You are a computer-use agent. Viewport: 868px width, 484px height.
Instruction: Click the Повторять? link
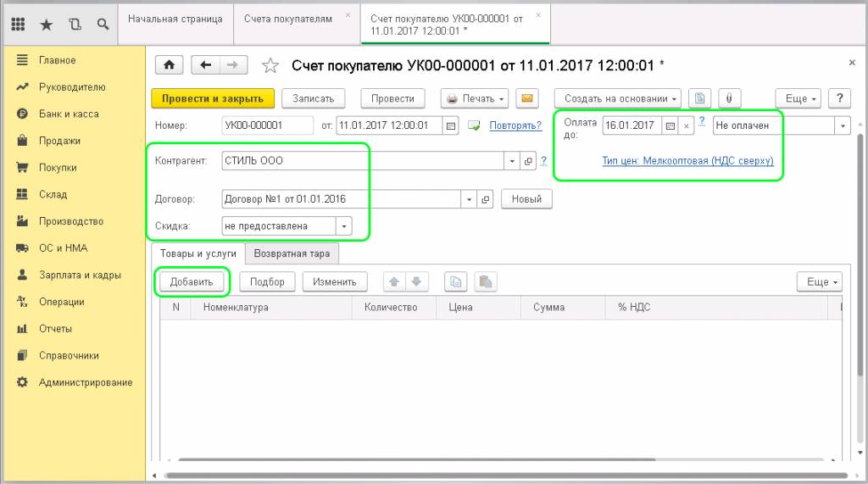[515, 125]
